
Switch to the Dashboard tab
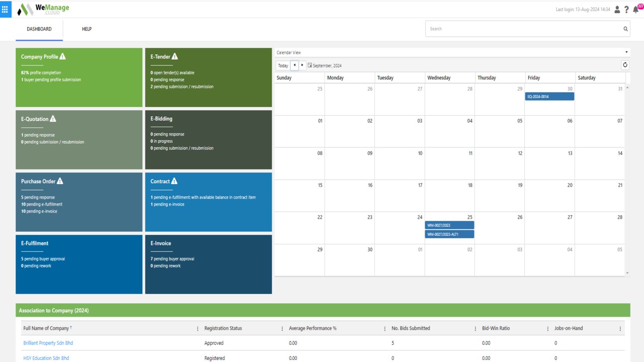click(39, 29)
